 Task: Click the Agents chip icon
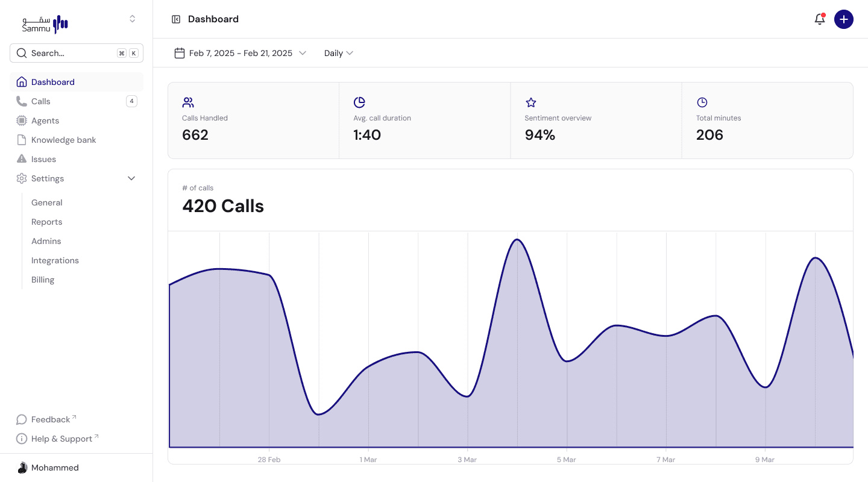coord(22,120)
